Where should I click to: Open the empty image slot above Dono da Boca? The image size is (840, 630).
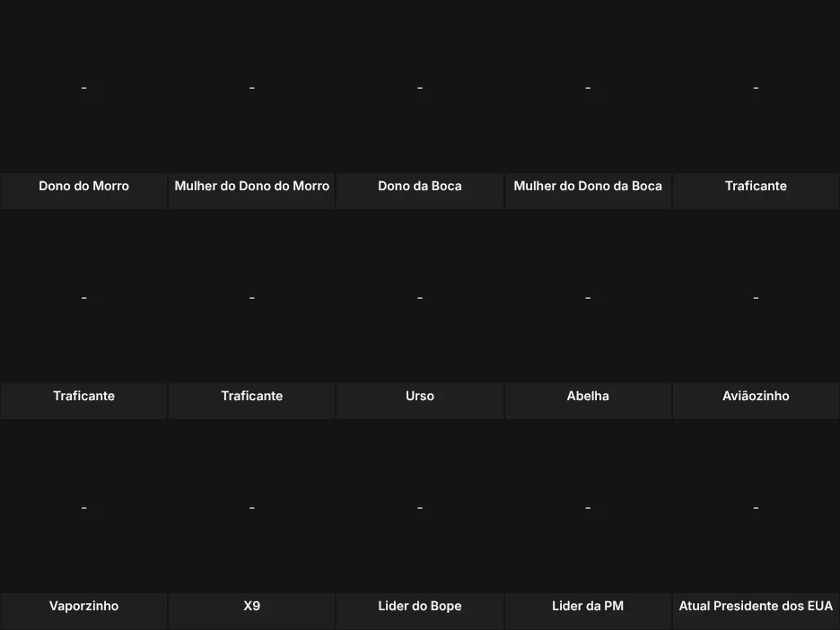pyautogui.click(x=420, y=87)
